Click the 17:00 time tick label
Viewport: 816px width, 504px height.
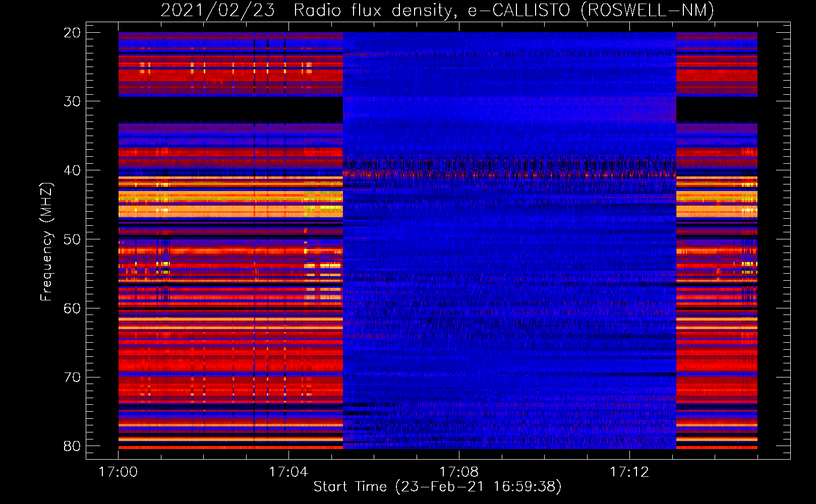[x=118, y=472]
